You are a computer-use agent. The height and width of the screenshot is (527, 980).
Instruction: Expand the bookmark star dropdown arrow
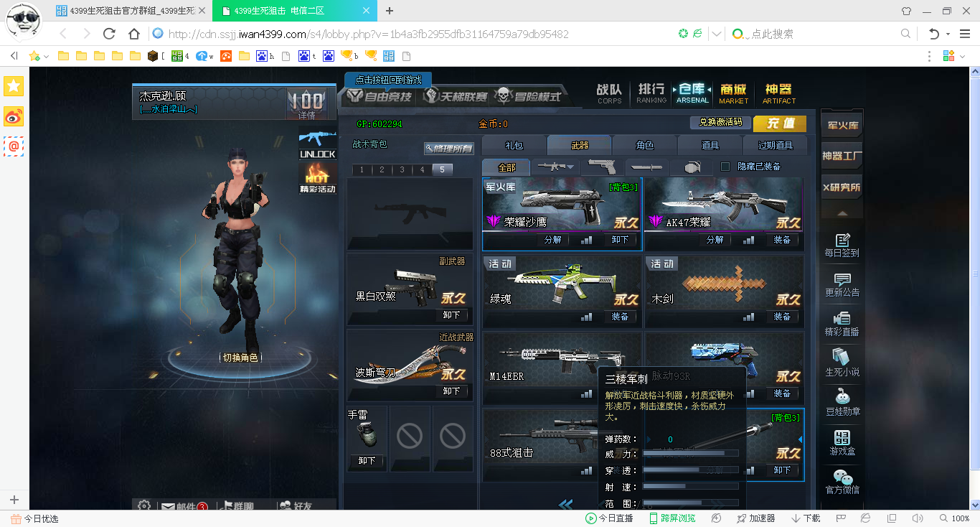tap(47, 57)
